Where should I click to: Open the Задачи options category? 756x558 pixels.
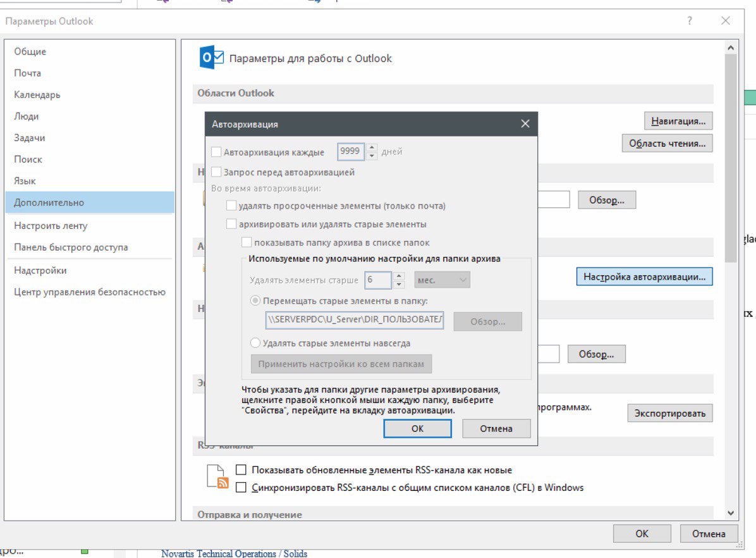coord(90,137)
